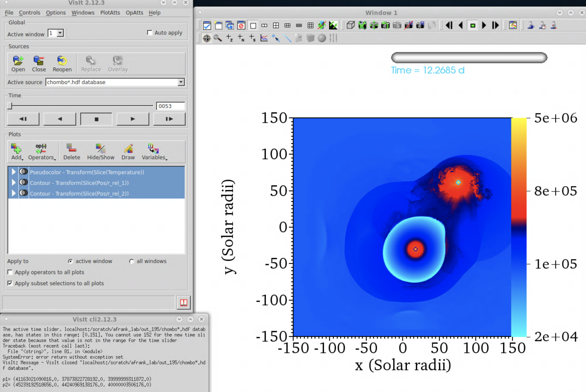Image resolution: width=586 pixels, height=392 pixels.
Task: Select the 1x2 window layout icon
Action: pyautogui.click(x=264, y=25)
